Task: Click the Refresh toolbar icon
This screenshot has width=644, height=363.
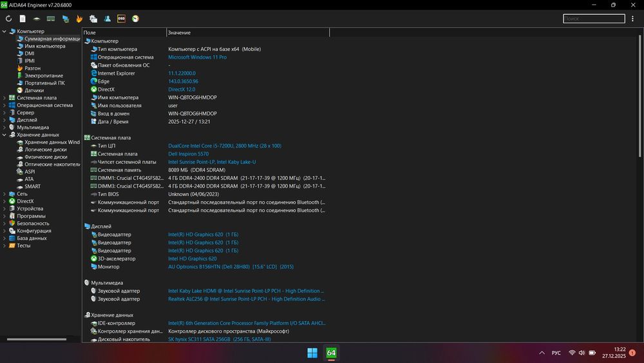Action: [x=8, y=19]
